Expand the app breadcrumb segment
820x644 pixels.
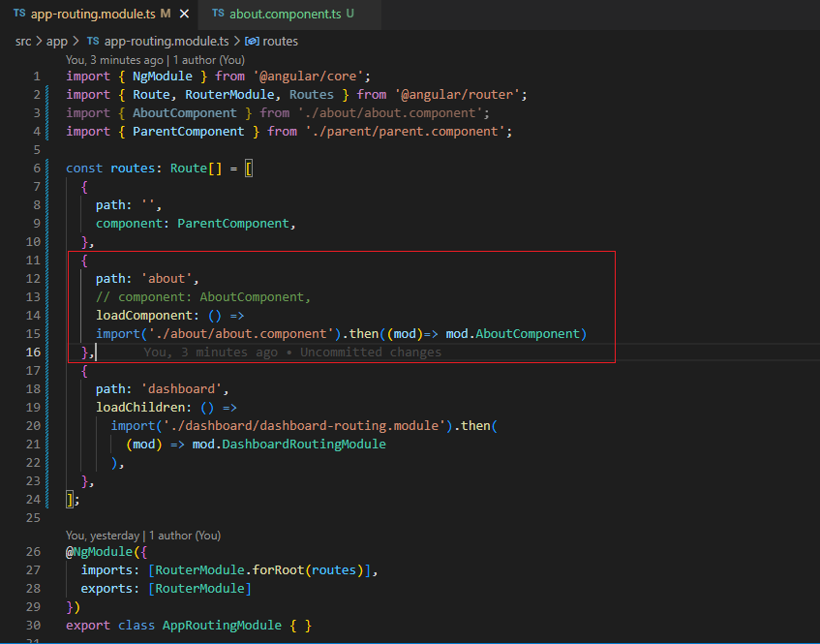(x=57, y=42)
